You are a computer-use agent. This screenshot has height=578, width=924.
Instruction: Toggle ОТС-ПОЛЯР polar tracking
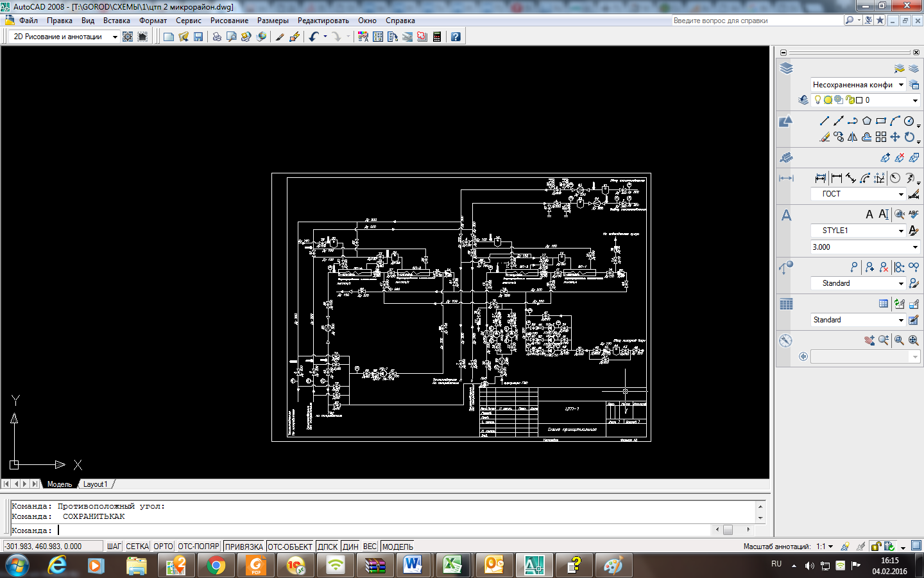pos(198,547)
